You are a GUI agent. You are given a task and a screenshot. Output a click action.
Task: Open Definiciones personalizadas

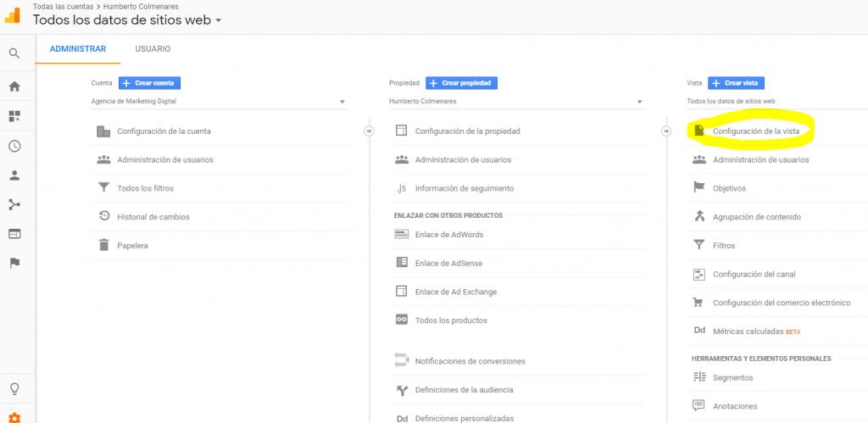465,418
